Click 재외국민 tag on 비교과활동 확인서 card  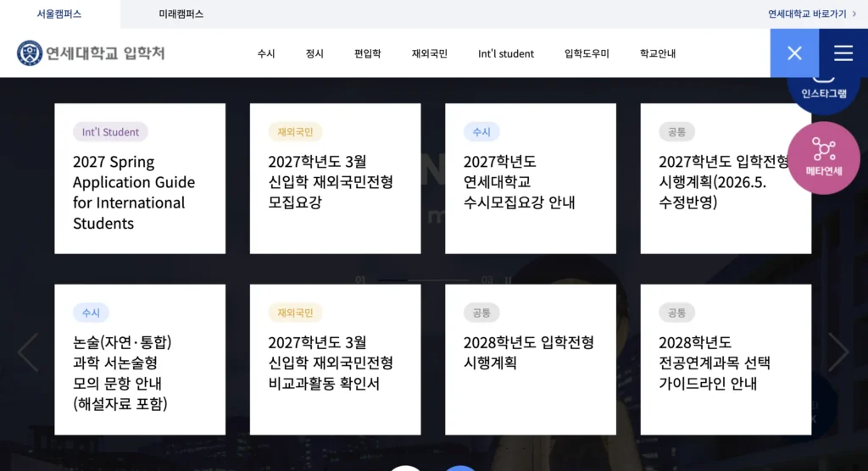point(295,313)
